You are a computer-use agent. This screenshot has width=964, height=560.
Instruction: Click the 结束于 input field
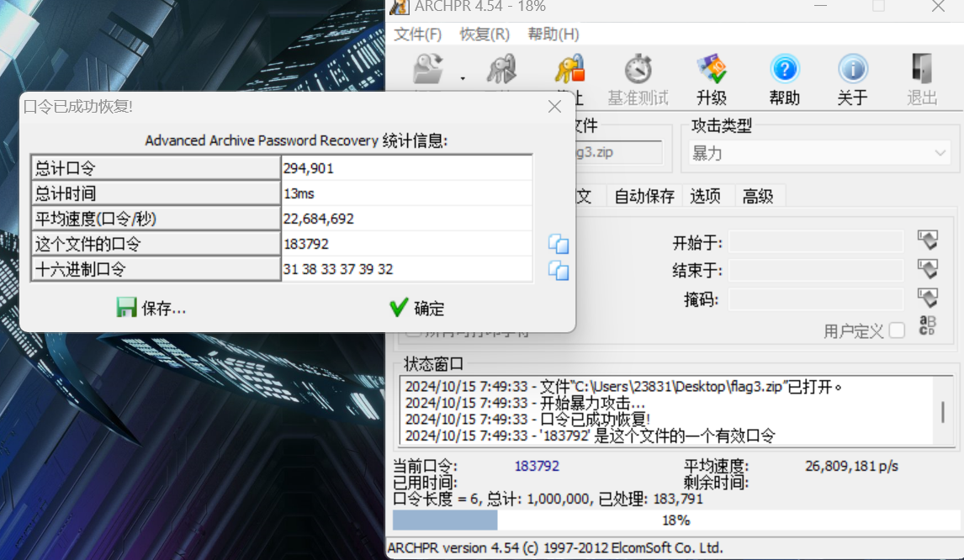coord(817,270)
